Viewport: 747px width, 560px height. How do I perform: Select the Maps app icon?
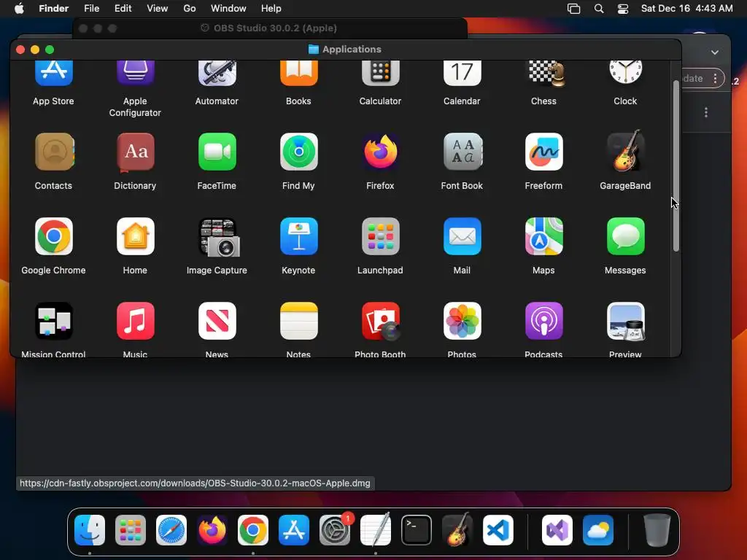click(543, 236)
